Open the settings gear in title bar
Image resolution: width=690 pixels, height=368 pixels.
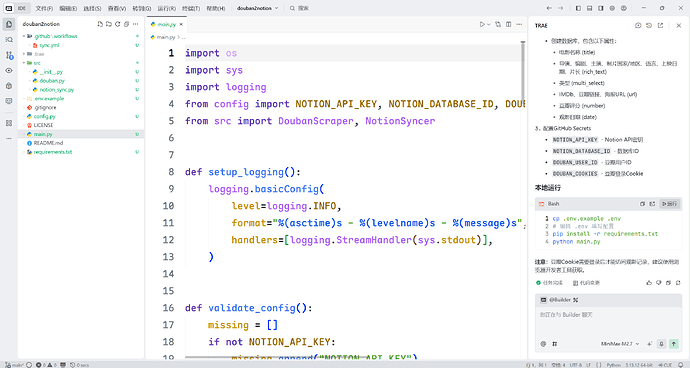click(x=612, y=8)
